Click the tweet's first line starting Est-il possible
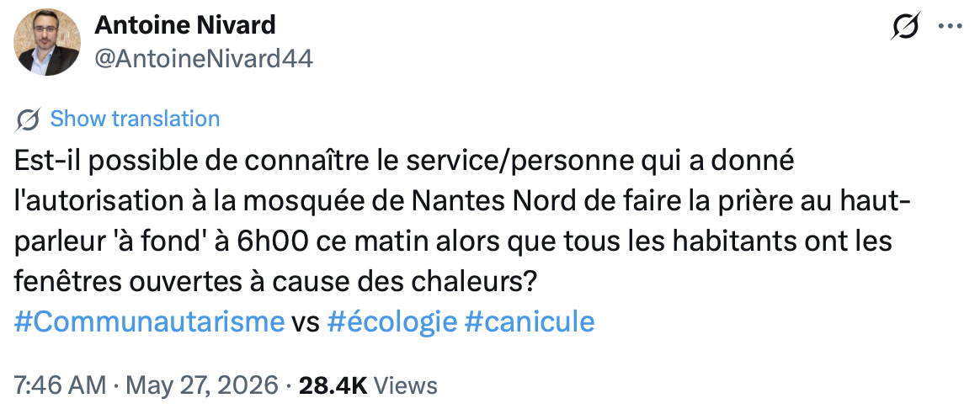This screenshot has width=980, height=414. [x=404, y=161]
